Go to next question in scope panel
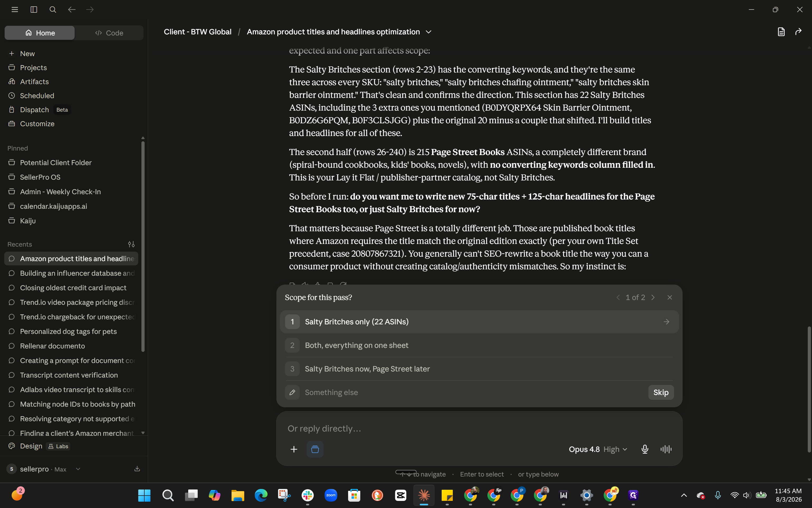Image resolution: width=812 pixels, height=508 pixels. [x=653, y=297]
